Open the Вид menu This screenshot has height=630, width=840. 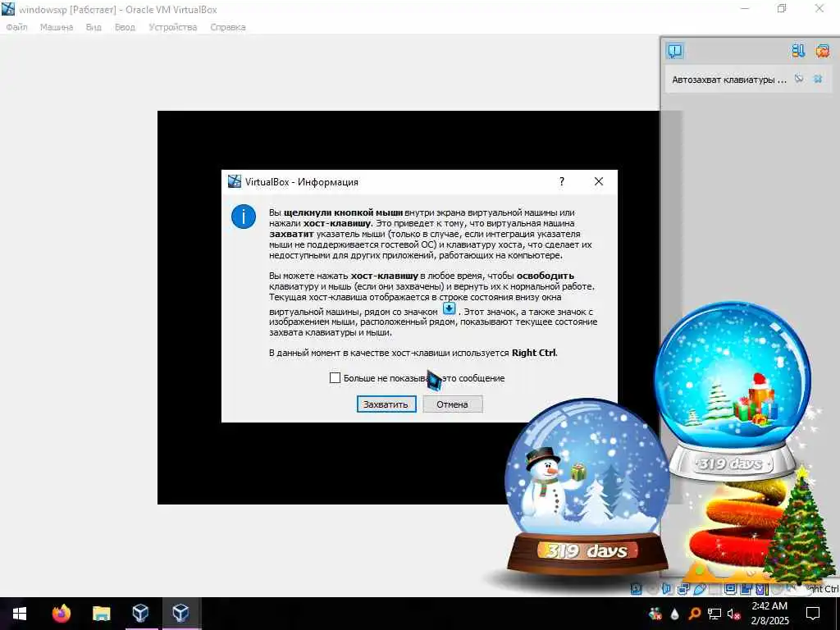(94, 27)
